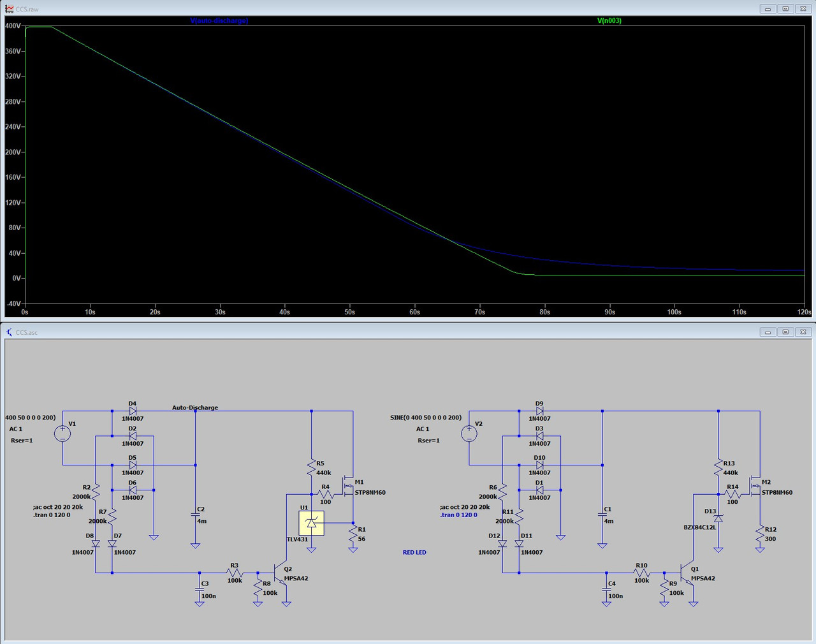Viewport: 816px width, 644px height.
Task: Click the R12 300 ohm resistor
Action: click(760, 534)
